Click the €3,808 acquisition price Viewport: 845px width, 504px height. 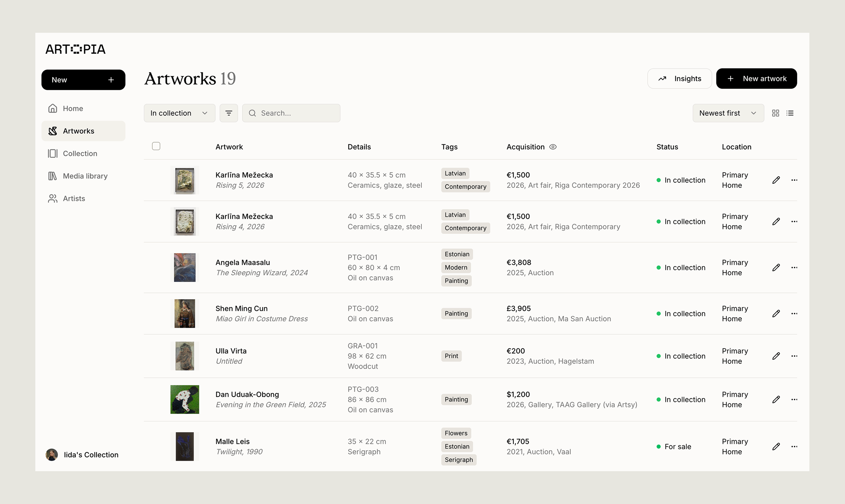tap(519, 262)
